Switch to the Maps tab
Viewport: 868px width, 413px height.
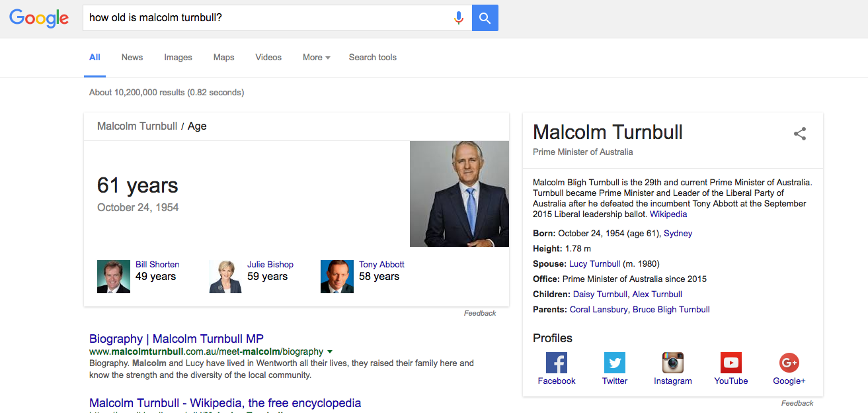click(224, 58)
